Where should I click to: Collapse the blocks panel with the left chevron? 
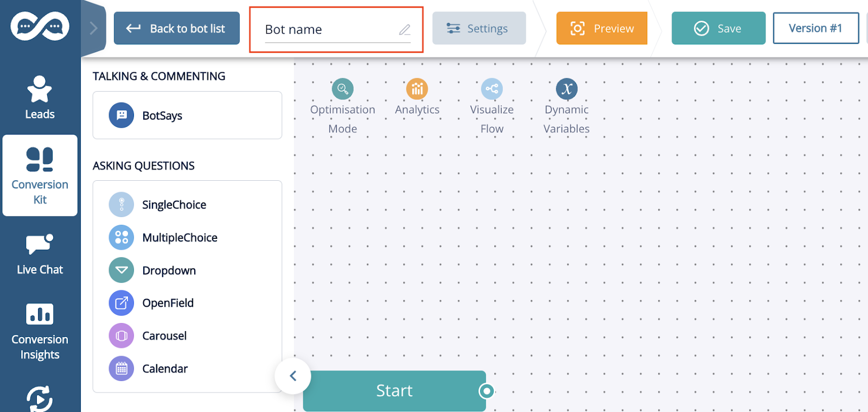(293, 376)
